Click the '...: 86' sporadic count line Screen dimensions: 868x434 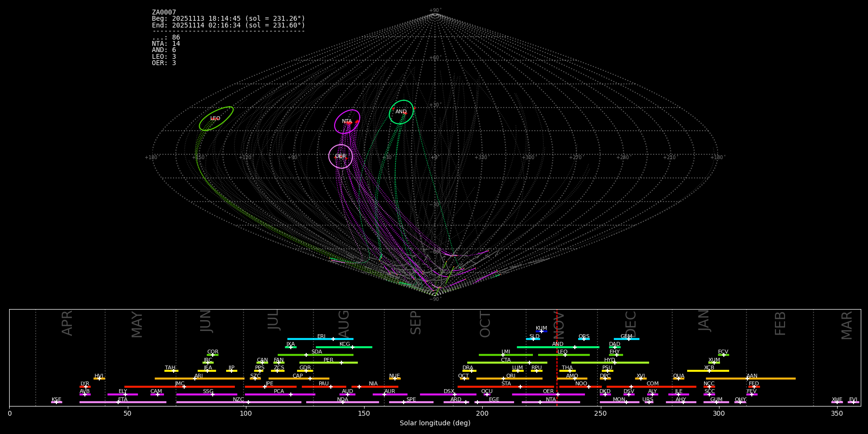pyautogui.click(x=166, y=38)
